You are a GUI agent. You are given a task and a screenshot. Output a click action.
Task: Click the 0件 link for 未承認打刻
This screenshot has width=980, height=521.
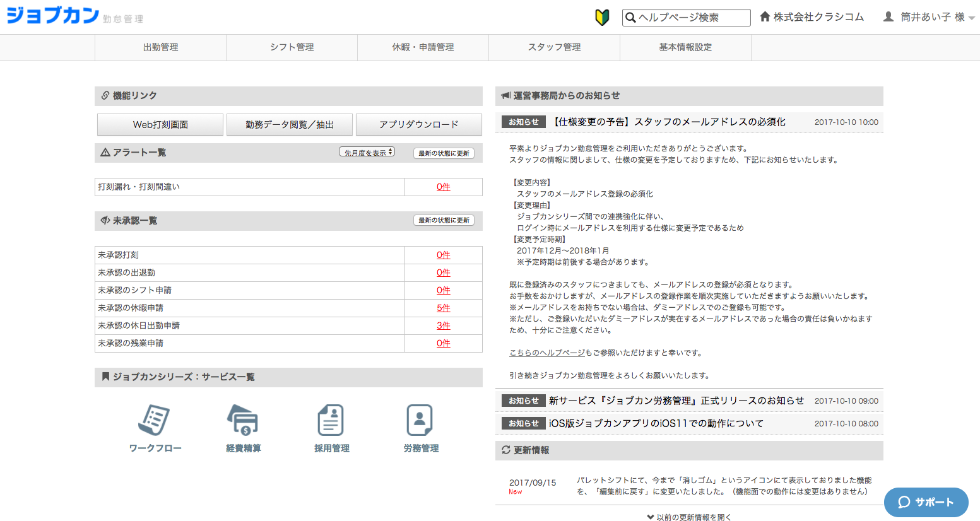pyautogui.click(x=444, y=255)
